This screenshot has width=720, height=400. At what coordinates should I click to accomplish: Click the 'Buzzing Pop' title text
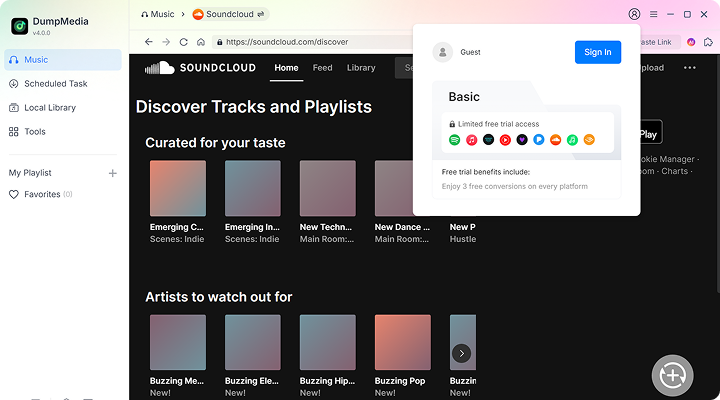click(400, 381)
